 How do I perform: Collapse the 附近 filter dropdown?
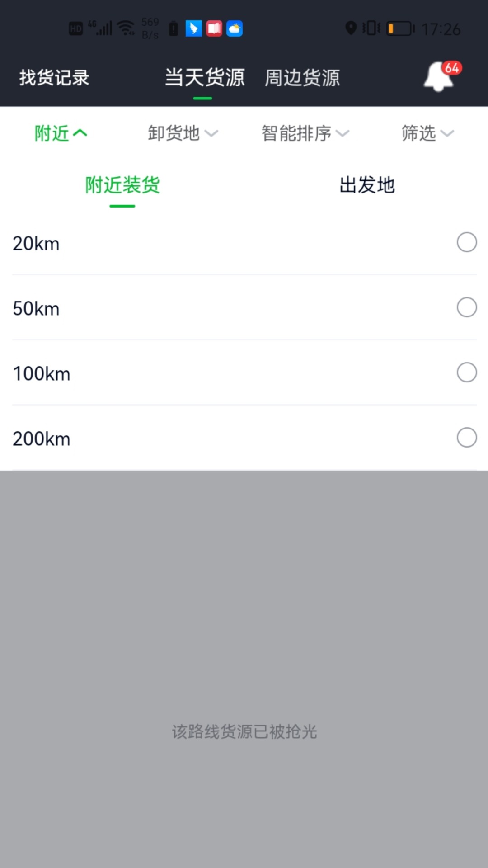point(61,133)
